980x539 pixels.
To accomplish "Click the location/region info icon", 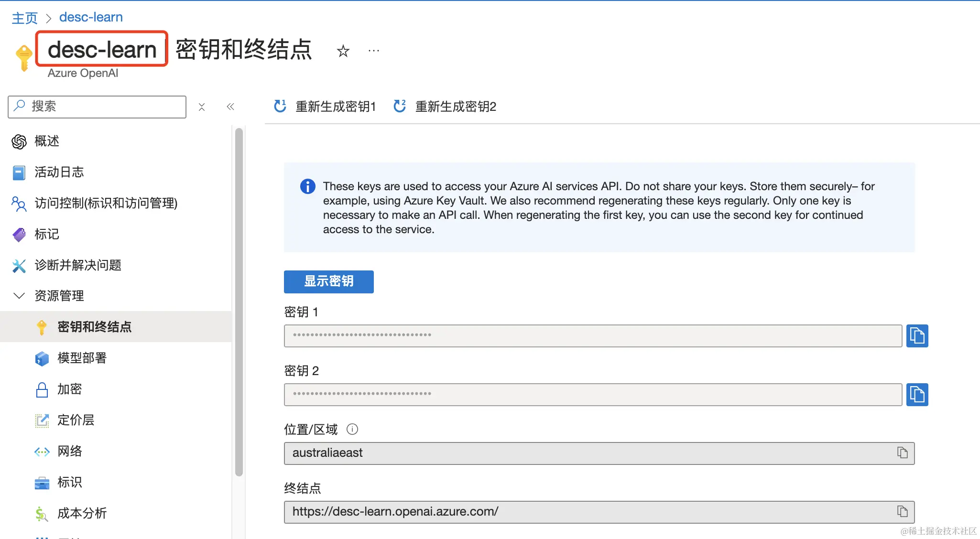I will (352, 429).
